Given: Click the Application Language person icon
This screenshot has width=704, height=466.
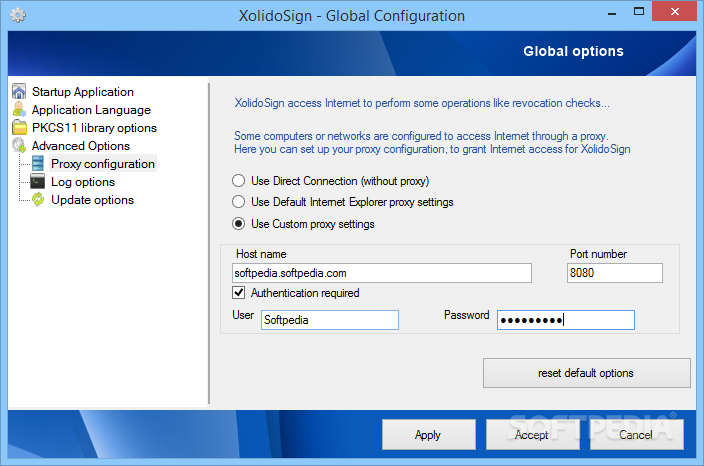Looking at the screenshot, I should click(19, 110).
